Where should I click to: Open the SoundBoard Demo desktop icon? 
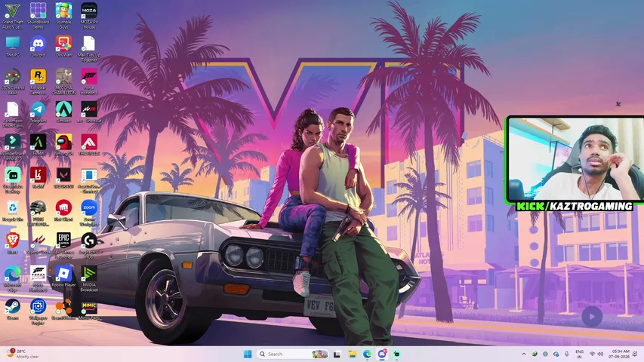pyautogui.click(x=38, y=16)
